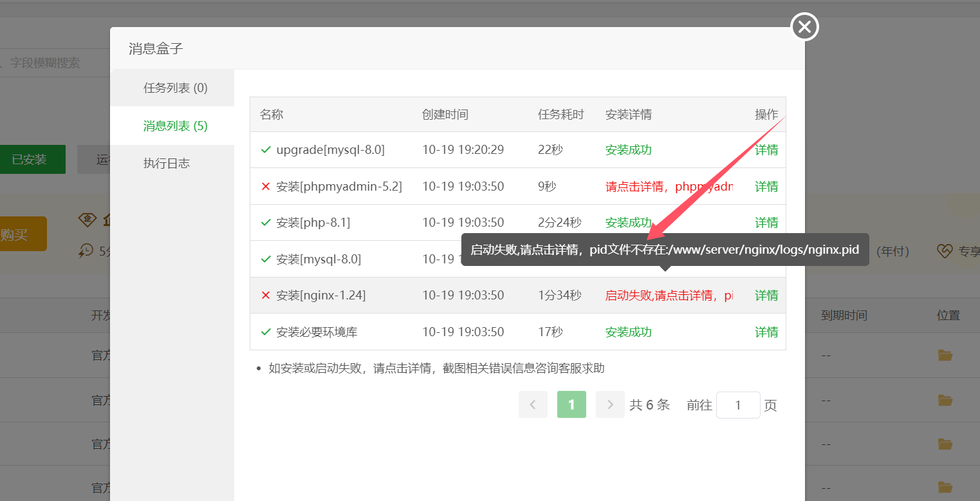Click the red nginx 启动失败 message text
The image size is (980, 501).
click(x=669, y=296)
